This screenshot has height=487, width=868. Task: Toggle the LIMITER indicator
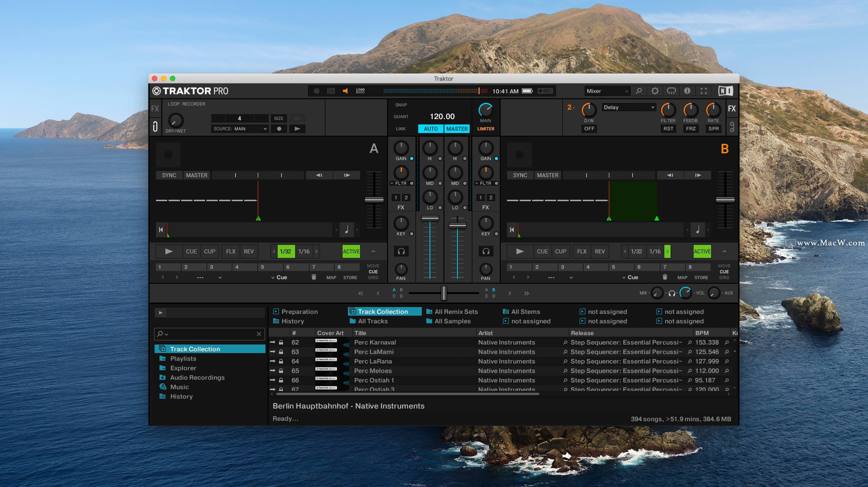[x=486, y=129]
